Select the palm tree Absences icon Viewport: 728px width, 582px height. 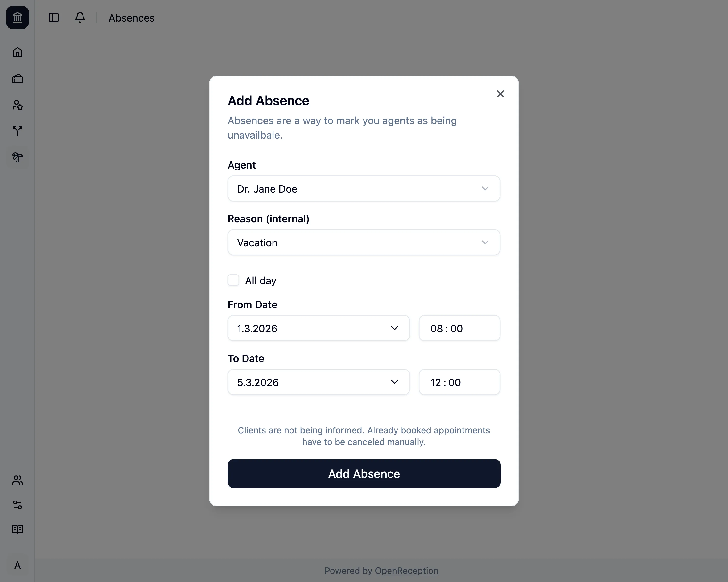click(17, 157)
